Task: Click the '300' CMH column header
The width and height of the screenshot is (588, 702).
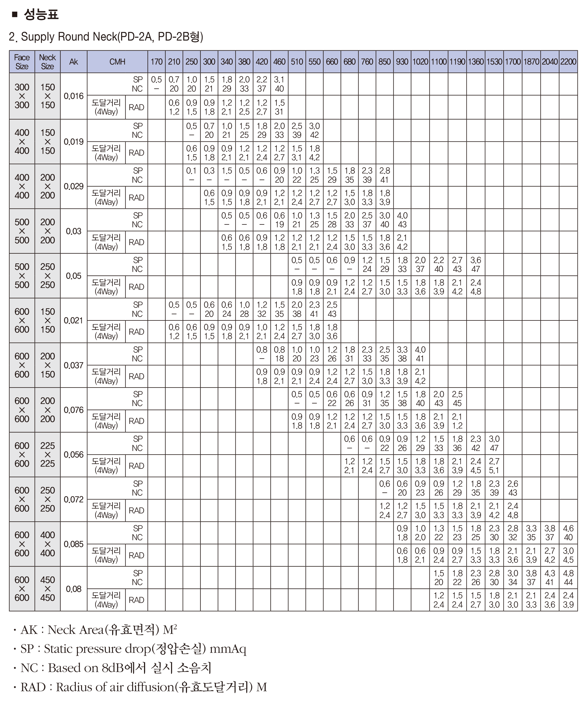Action: pyautogui.click(x=209, y=62)
